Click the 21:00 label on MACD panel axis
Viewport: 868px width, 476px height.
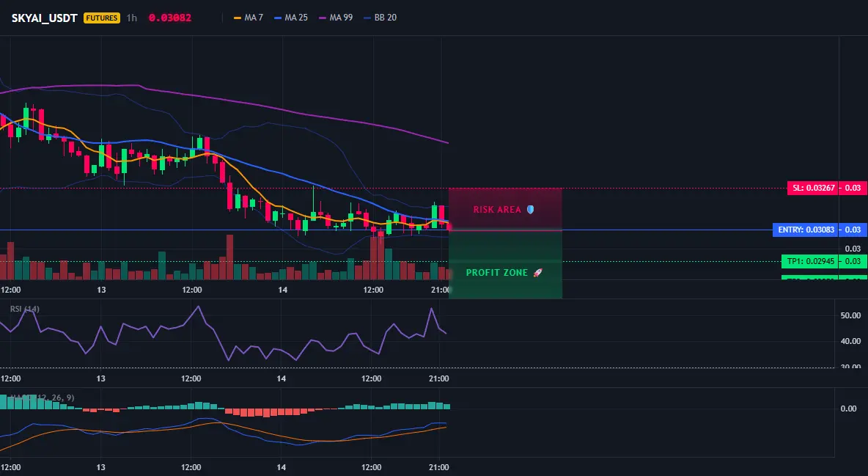point(439,467)
